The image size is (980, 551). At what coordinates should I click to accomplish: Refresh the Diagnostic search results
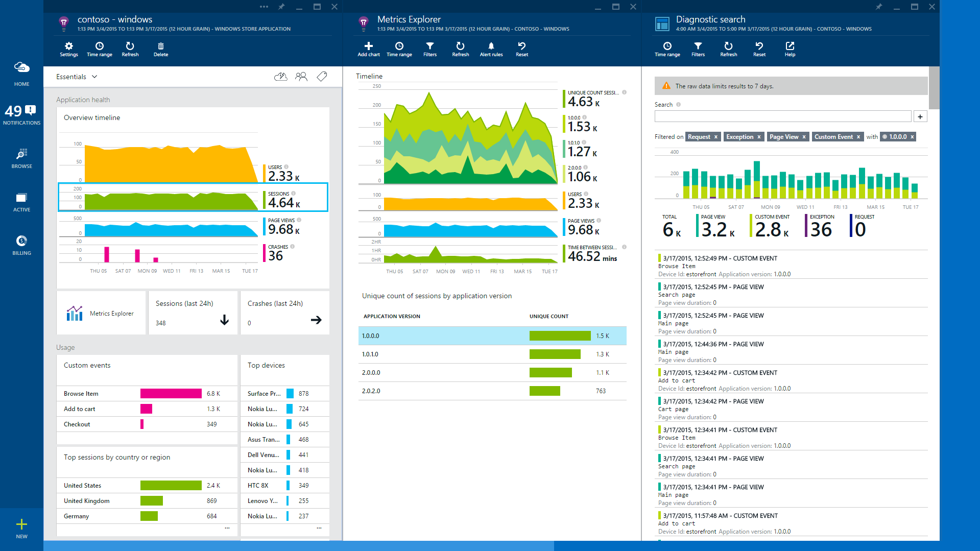(728, 49)
